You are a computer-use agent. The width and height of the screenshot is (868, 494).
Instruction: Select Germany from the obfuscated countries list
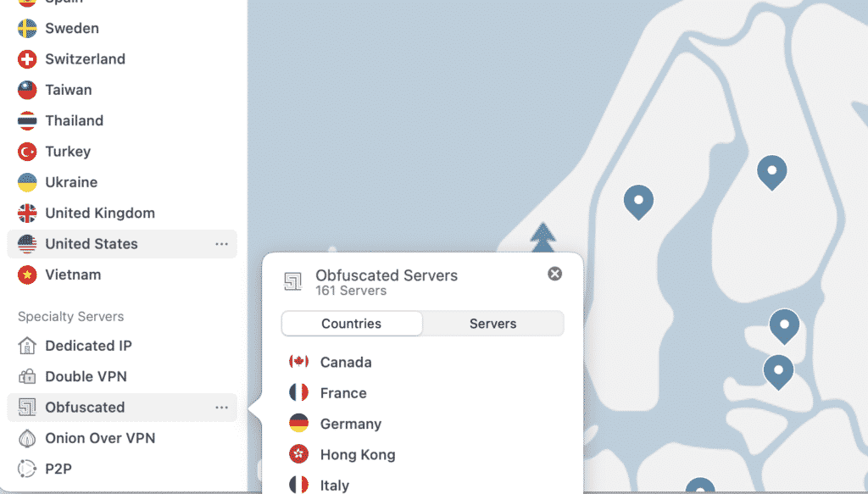(x=298, y=424)
